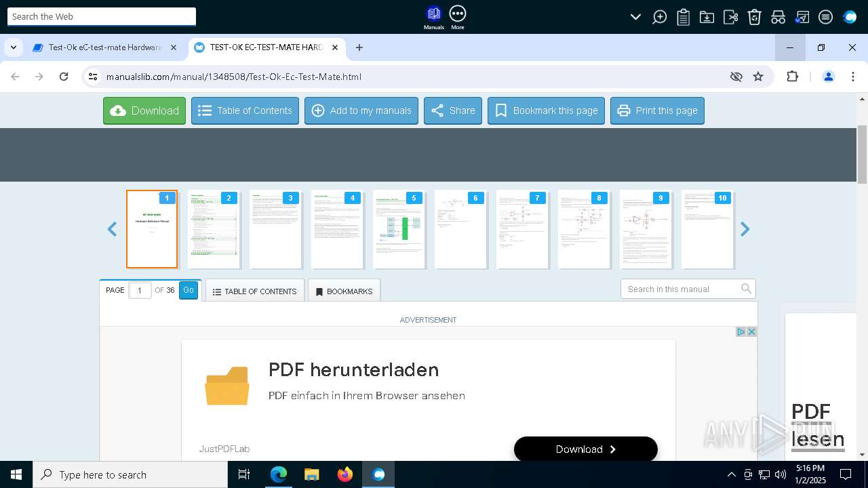Open the round hamburger menu icon
The image size is (868, 488).
[825, 17]
